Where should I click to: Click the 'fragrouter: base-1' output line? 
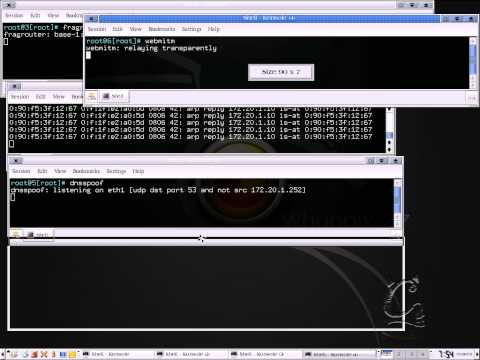click(x=43, y=34)
